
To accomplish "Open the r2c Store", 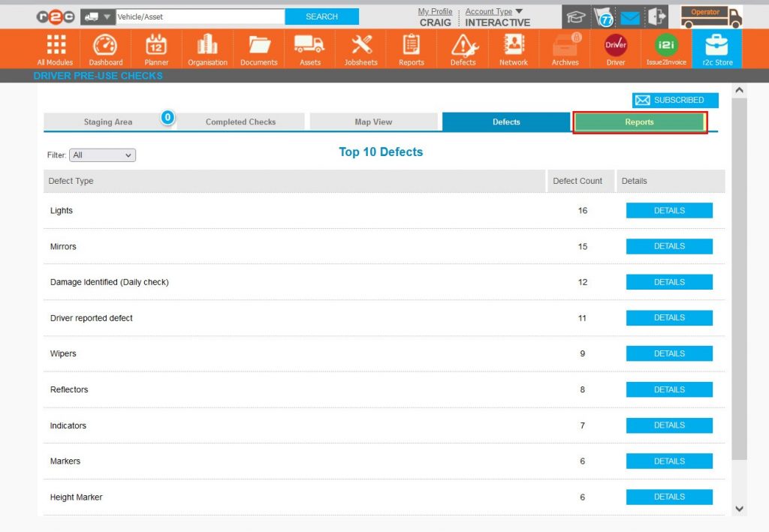I will tap(716, 47).
